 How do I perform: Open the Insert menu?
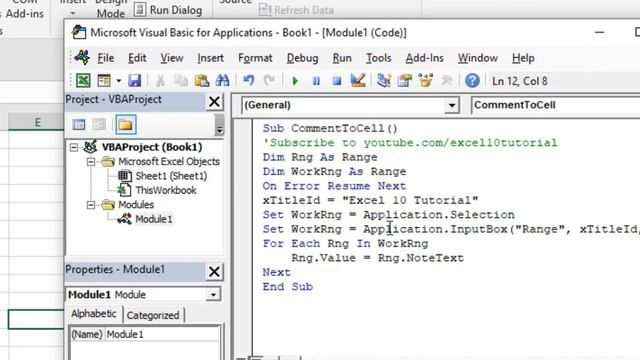[210, 58]
